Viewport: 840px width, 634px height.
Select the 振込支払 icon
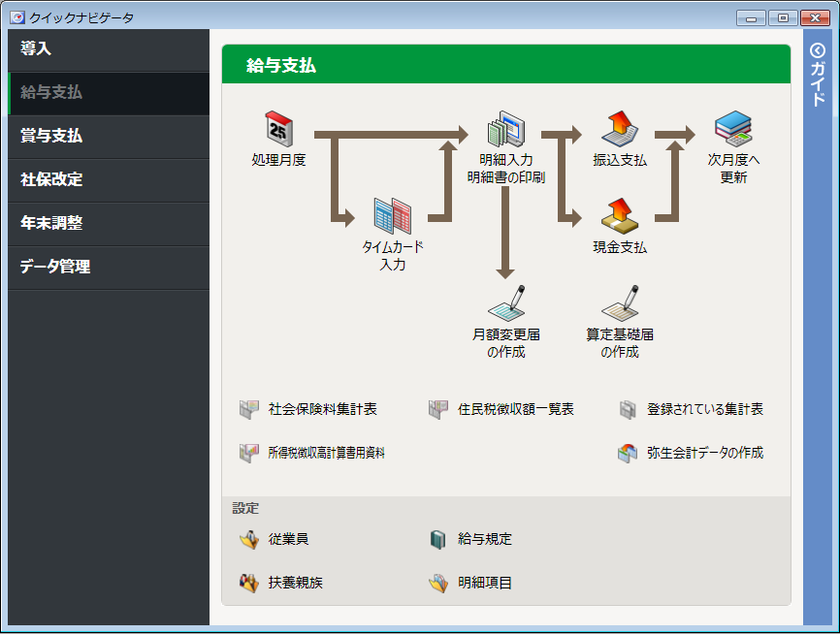pos(620,128)
